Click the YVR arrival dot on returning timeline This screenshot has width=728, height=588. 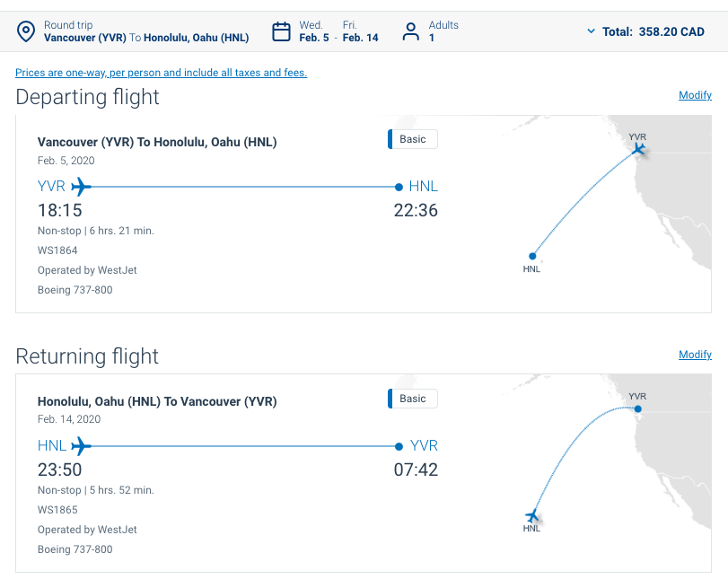tap(399, 446)
